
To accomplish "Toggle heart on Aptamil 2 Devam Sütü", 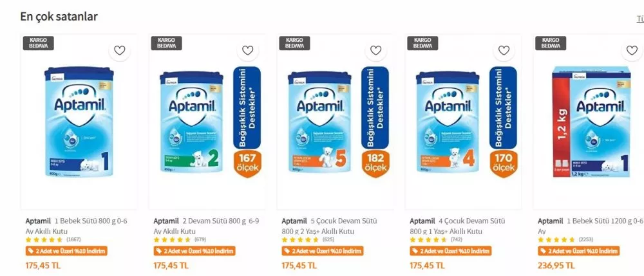I will tap(248, 51).
